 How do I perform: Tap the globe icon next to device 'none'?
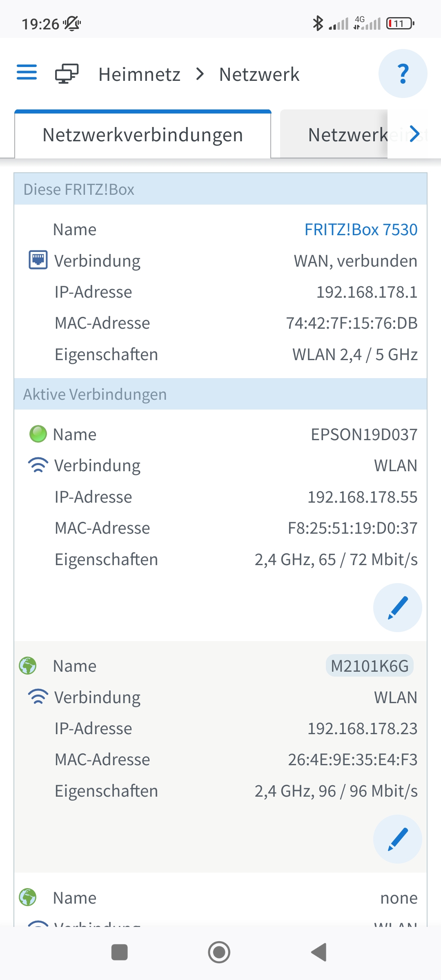click(x=28, y=897)
